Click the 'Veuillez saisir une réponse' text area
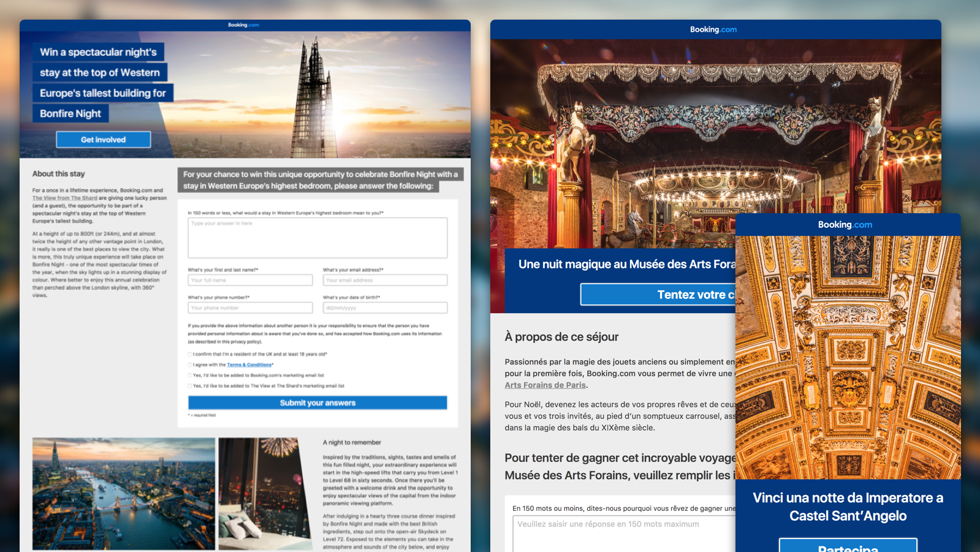980x552 pixels. [624, 534]
